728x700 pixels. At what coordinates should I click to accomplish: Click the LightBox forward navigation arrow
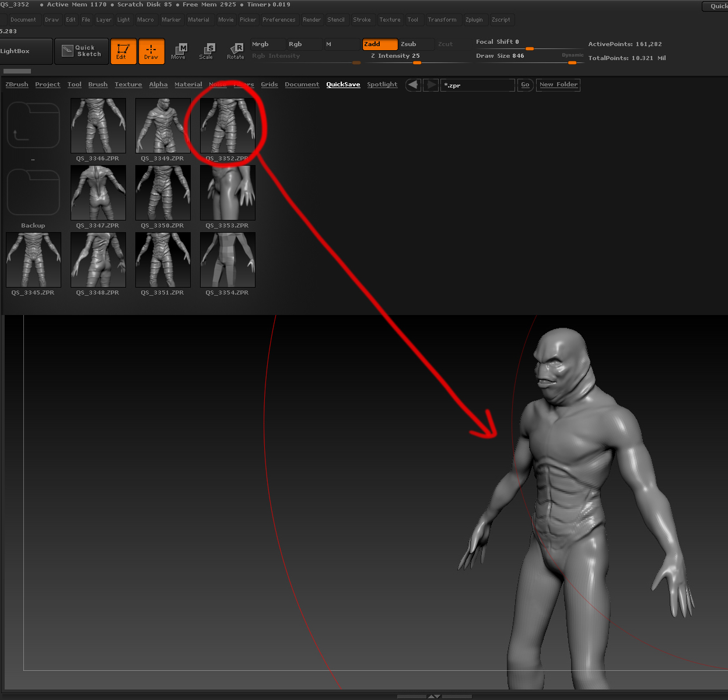(x=430, y=85)
